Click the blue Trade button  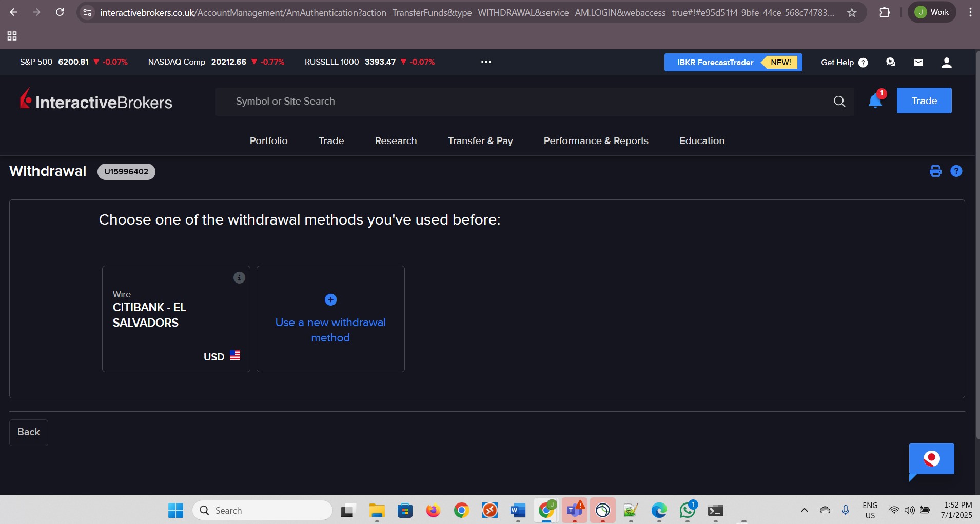pyautogui.click(x=924, y=100)
